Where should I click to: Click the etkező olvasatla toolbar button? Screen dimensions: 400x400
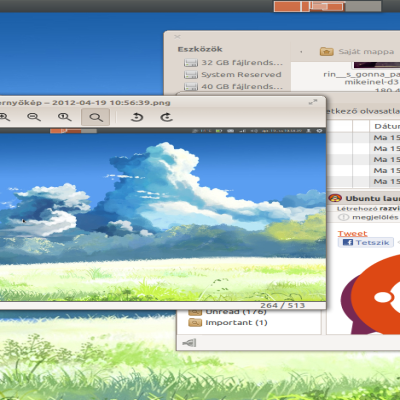363,111
